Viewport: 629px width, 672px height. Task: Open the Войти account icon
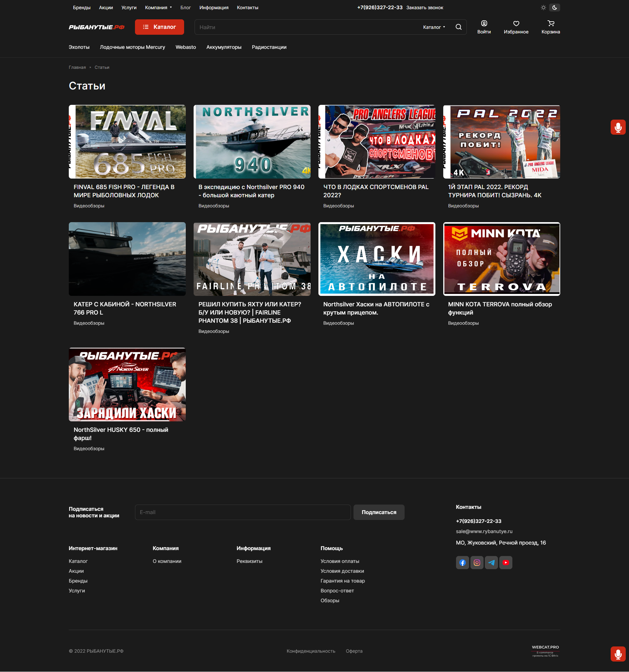coord(484,23)
